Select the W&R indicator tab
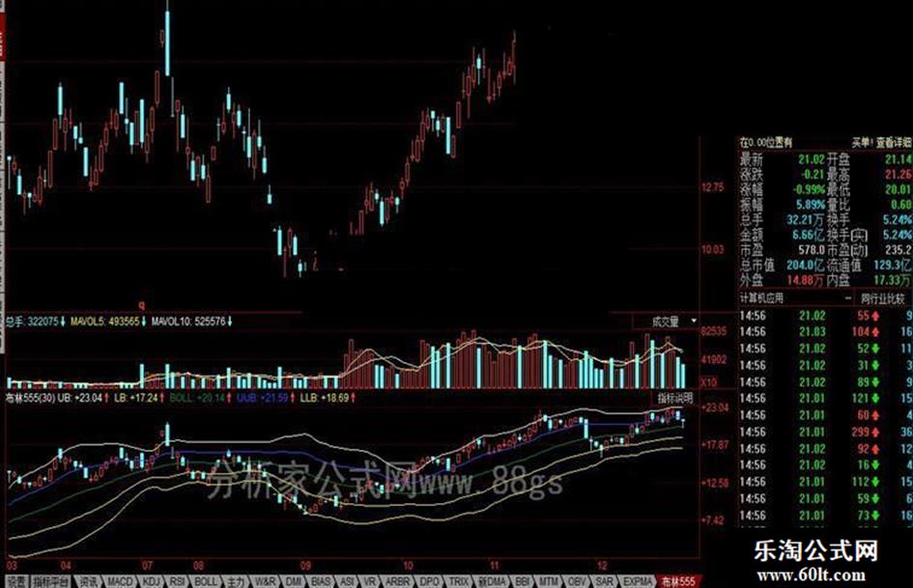 [266, 581]
